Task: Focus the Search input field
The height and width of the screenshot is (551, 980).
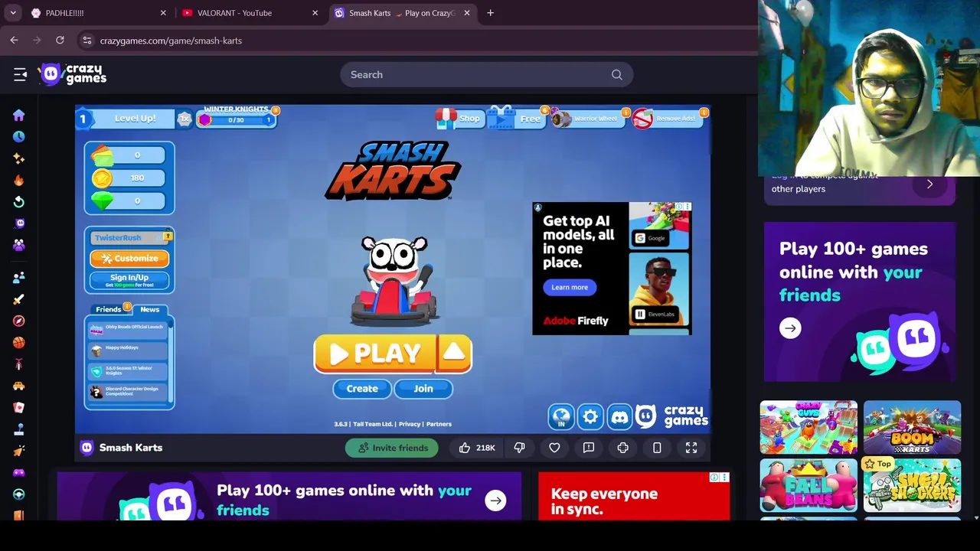Action: point(486,74)
